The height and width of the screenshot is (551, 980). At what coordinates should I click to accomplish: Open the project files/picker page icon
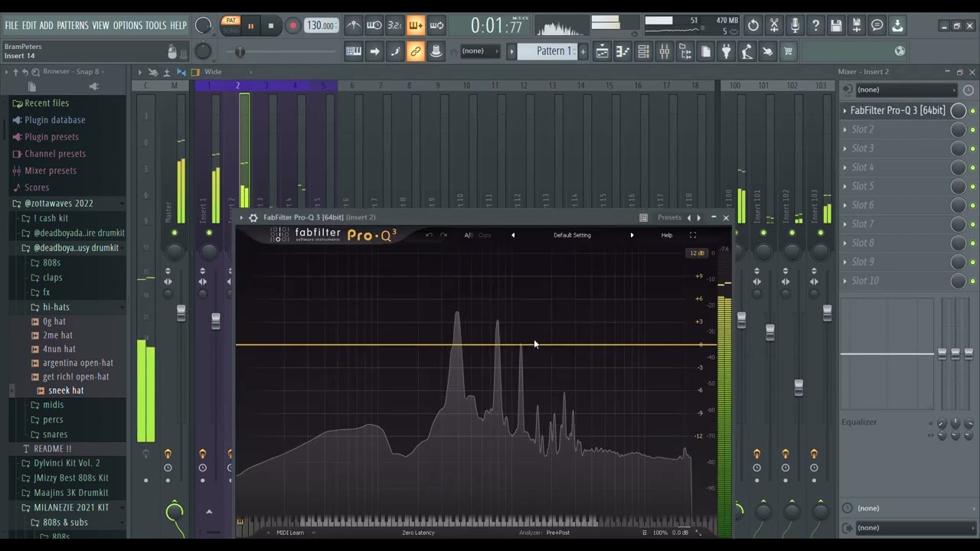(706, 51)
